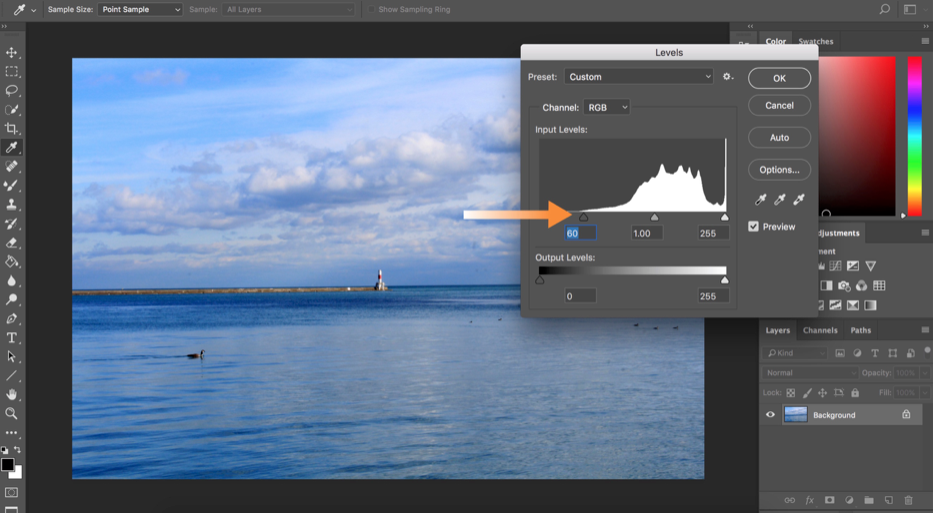The image size is (933, 513).
Task: Click the white point eyedropper in Levels
Action: coord(799,200)
